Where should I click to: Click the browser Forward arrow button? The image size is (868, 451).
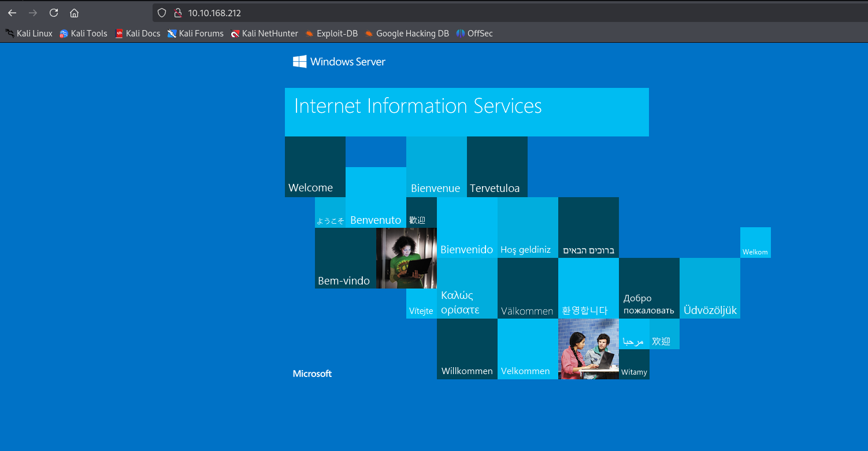pos(33,13)
